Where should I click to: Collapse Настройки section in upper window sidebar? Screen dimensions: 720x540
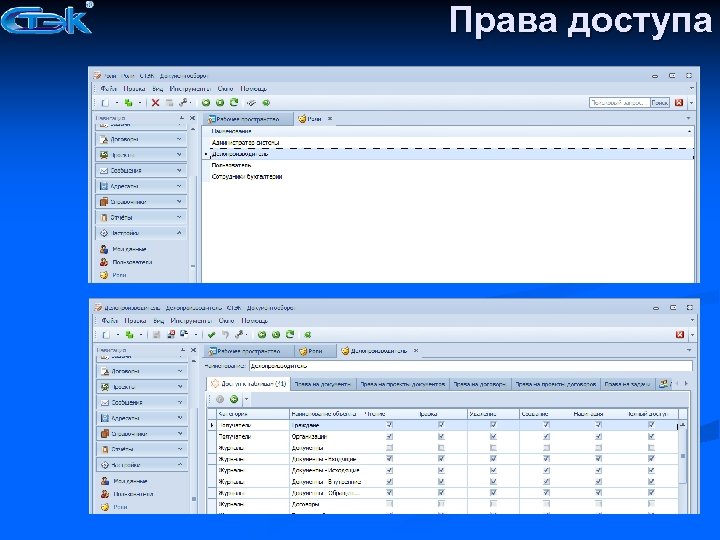[x=141, y=233]
